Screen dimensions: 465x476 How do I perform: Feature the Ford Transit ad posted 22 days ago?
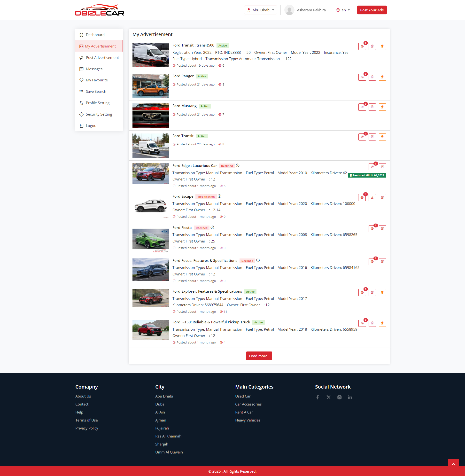pyautogui.click(x=382, y=137)
